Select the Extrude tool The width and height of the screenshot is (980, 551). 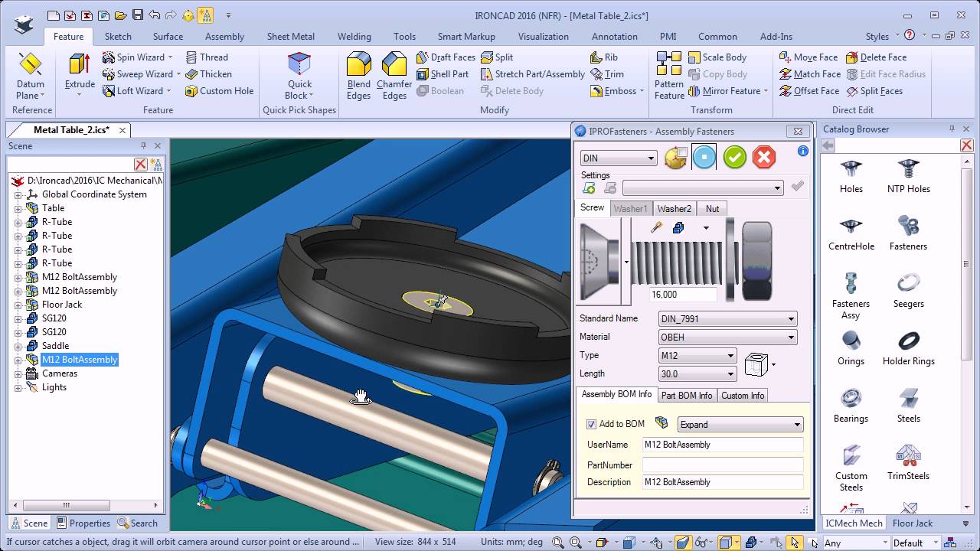click(x=80, y=75)
